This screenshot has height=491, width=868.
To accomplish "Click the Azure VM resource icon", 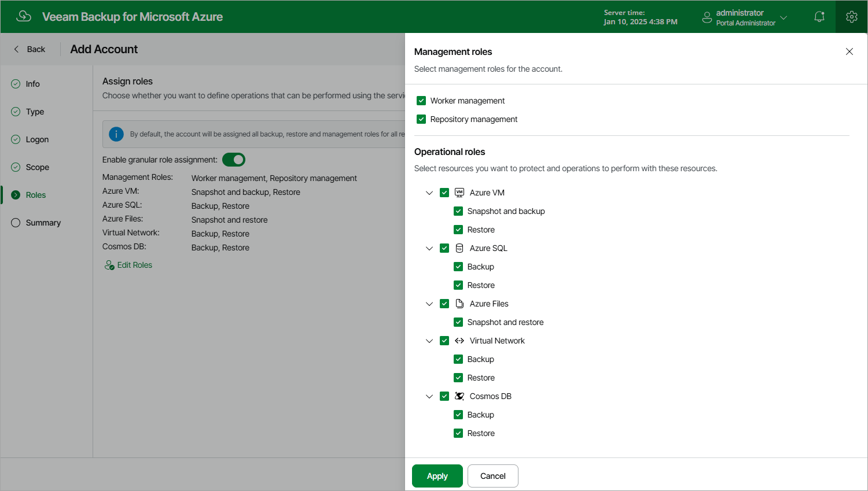I will click(459, 192).
